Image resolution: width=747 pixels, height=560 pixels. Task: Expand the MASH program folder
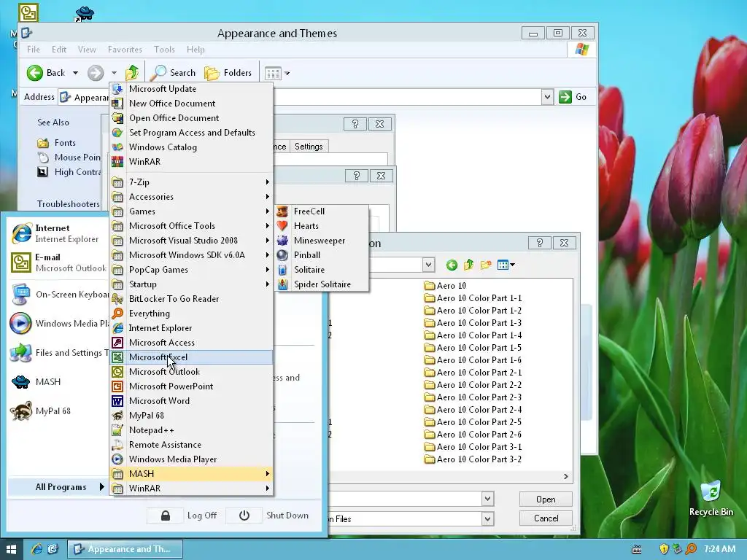click(191, 474)
